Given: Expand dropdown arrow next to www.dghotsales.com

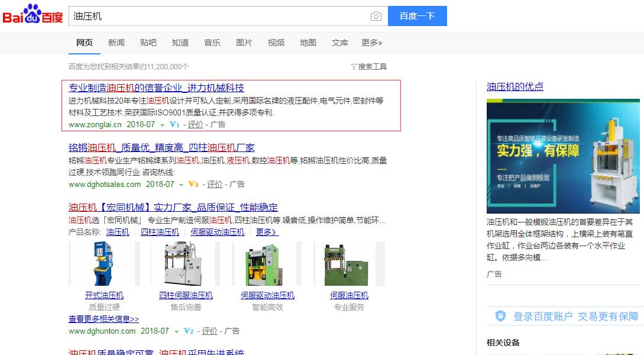Looking at the screenshot, I should coord(181,185).
